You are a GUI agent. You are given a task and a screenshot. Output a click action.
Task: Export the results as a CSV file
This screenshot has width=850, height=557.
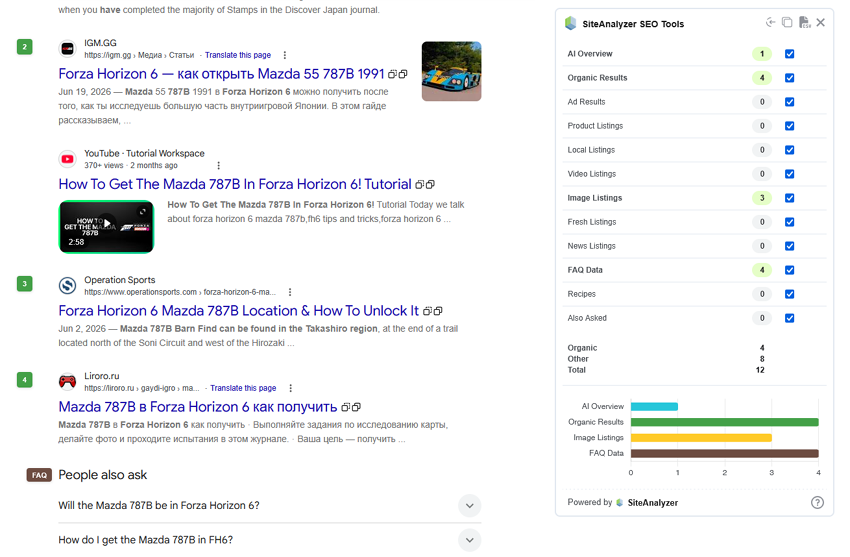point(804,22)
